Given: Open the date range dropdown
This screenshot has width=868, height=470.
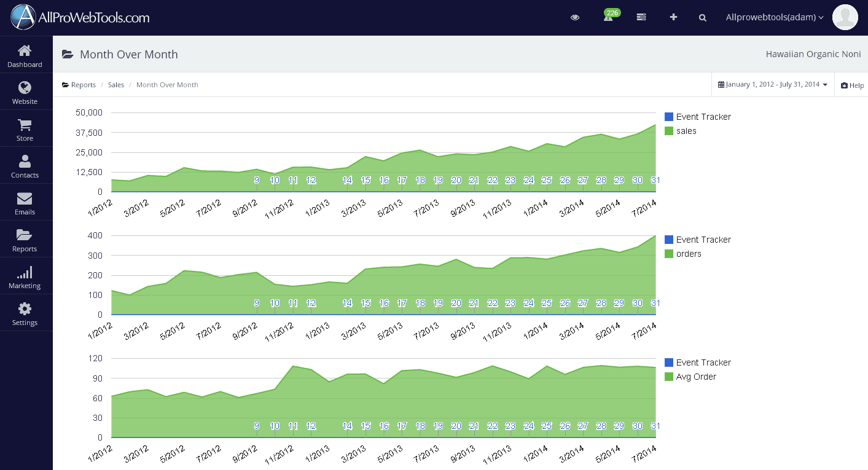Looking at the screenshot, I should click(x=773, y=85).
